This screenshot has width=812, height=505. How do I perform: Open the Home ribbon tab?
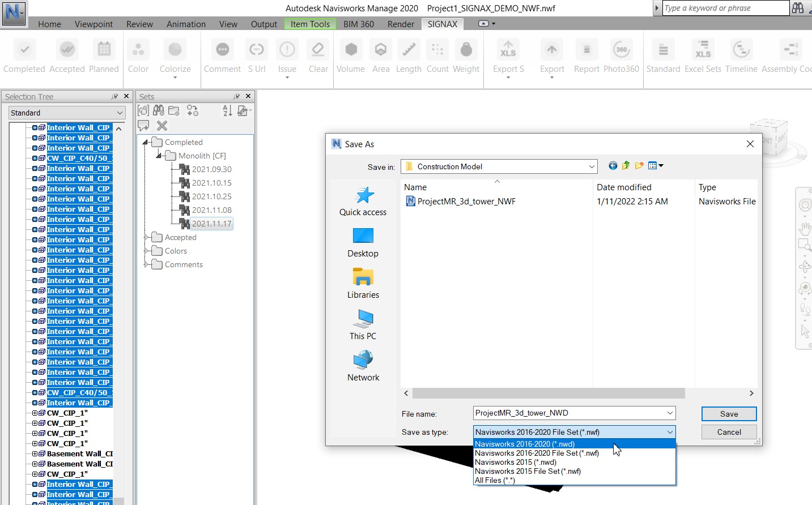click(x=49, y=24)
